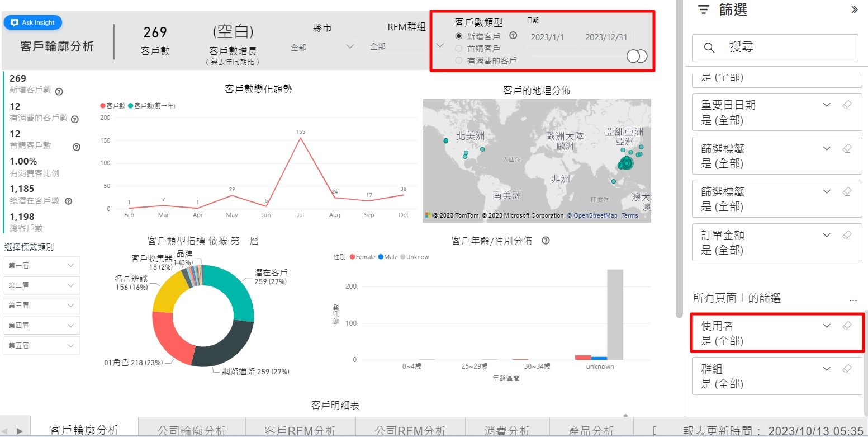Clear the 使用者 filter with eraser icon
Screen dimensions: 868x437
(846, 326)
